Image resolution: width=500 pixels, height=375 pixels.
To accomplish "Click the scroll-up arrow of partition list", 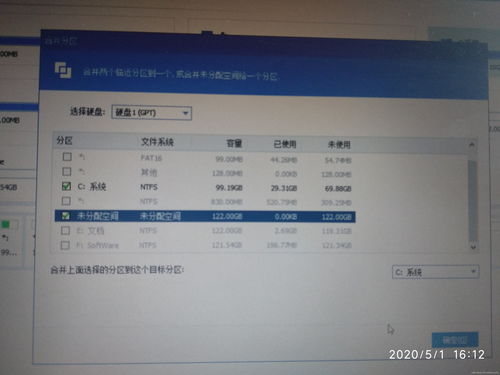I will point(472,145).
